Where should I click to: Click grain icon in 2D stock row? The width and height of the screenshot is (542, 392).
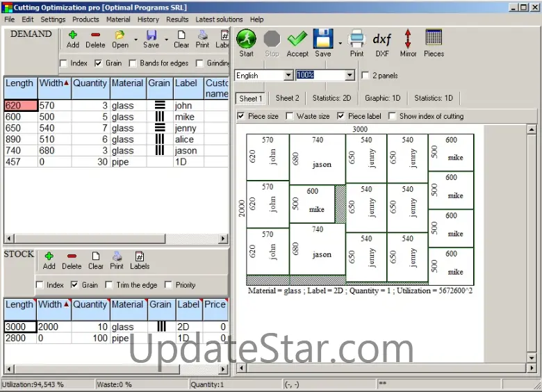coord(162,326)
